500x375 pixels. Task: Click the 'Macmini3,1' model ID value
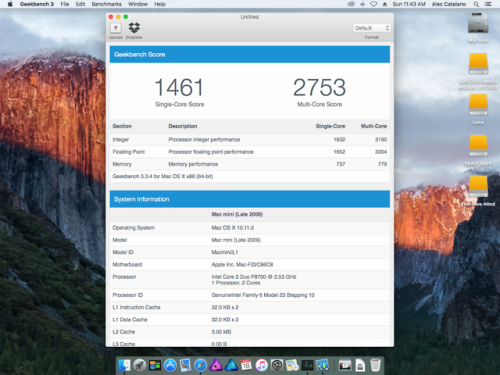click(225, 252)
